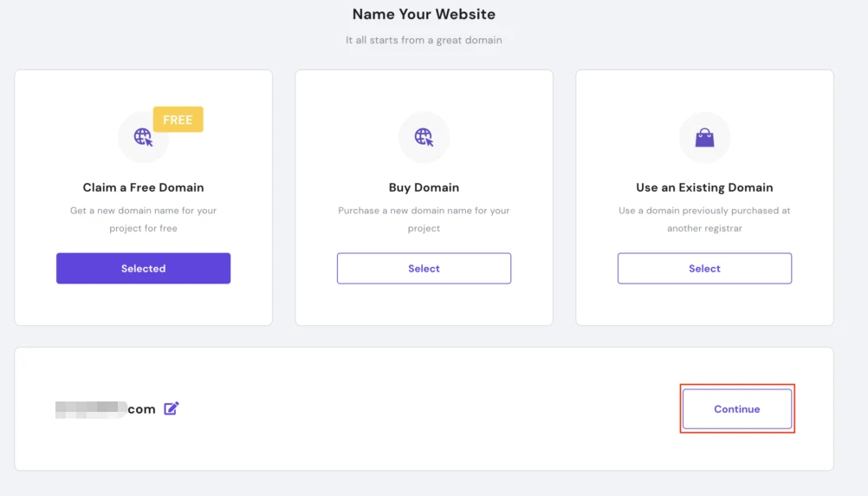This screenshot has height=496, width=868.
Task: Click the 'Name Your Website' heading
Action: (x=424, y=14)
